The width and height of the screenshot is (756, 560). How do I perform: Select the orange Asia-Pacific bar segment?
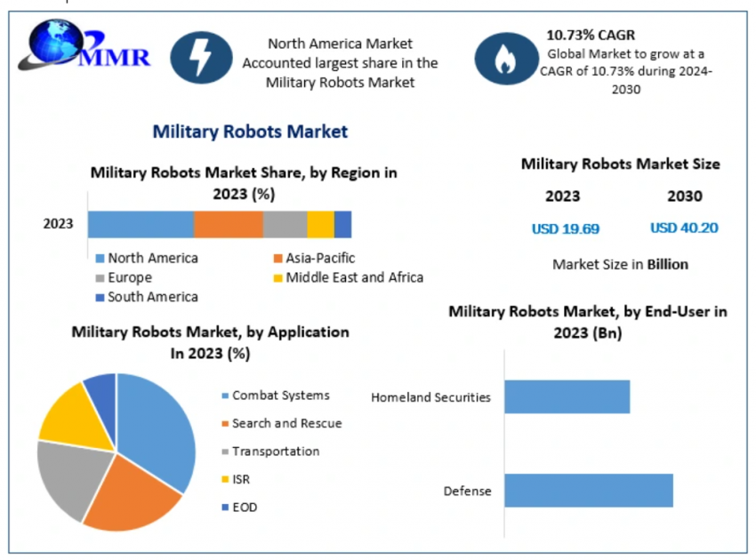click(229, 224)
